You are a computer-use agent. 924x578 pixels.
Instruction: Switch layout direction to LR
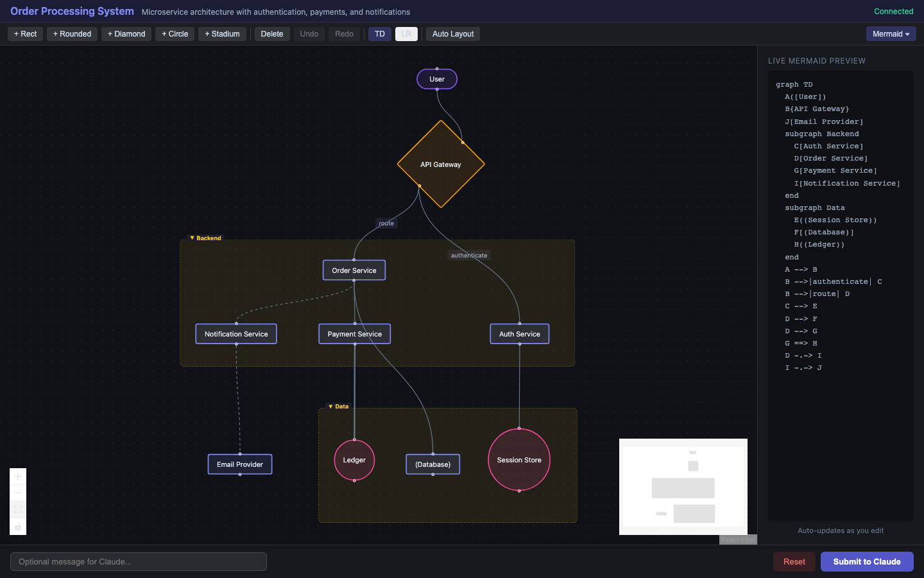tap(406, 34)
